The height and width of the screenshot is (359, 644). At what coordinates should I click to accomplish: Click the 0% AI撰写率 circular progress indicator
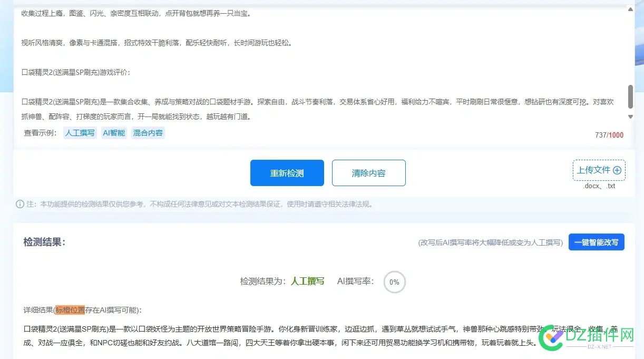394,282
